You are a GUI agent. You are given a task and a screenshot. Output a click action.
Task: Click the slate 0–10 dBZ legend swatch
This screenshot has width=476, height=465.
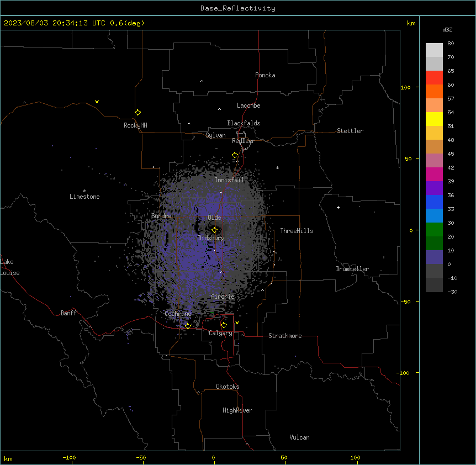pos(434,257)
